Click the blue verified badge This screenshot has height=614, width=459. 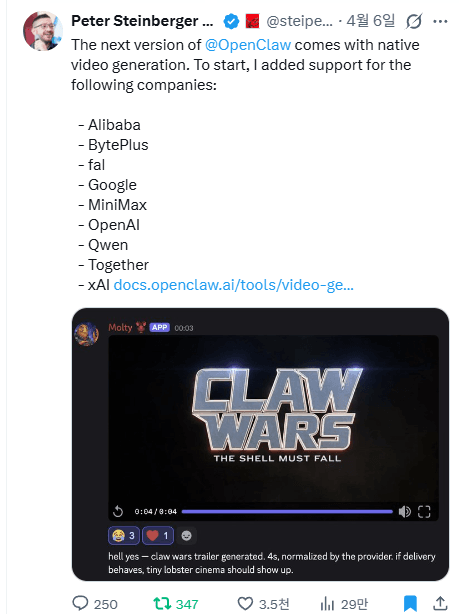(x=231, y=21)
